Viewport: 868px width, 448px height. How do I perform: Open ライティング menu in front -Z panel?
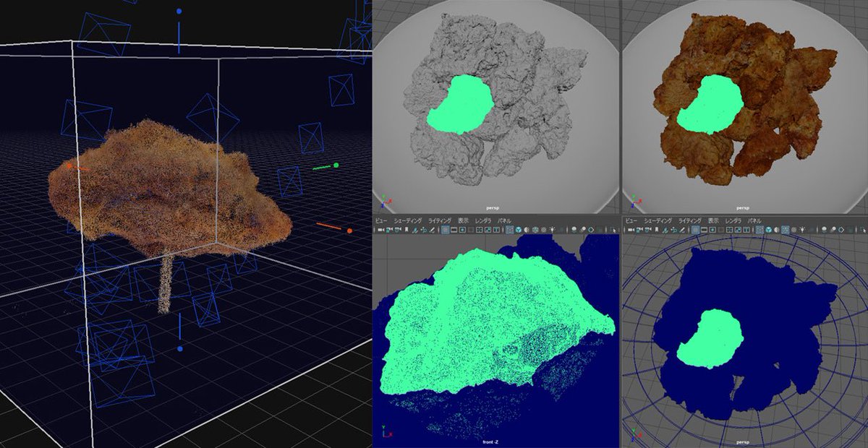coord(440,220)
